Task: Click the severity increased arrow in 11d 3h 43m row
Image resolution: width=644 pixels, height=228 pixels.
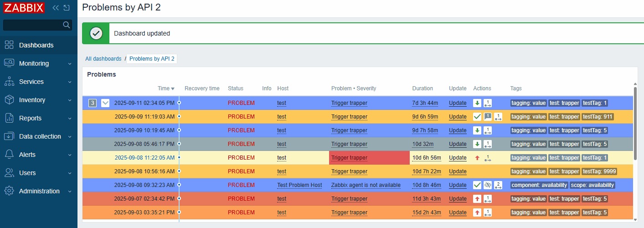Action: (477, 199)
